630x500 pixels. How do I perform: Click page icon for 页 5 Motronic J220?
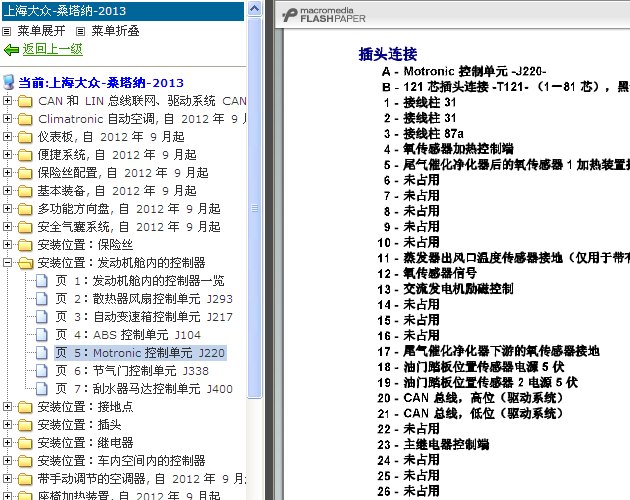click(x=41, y=353)
